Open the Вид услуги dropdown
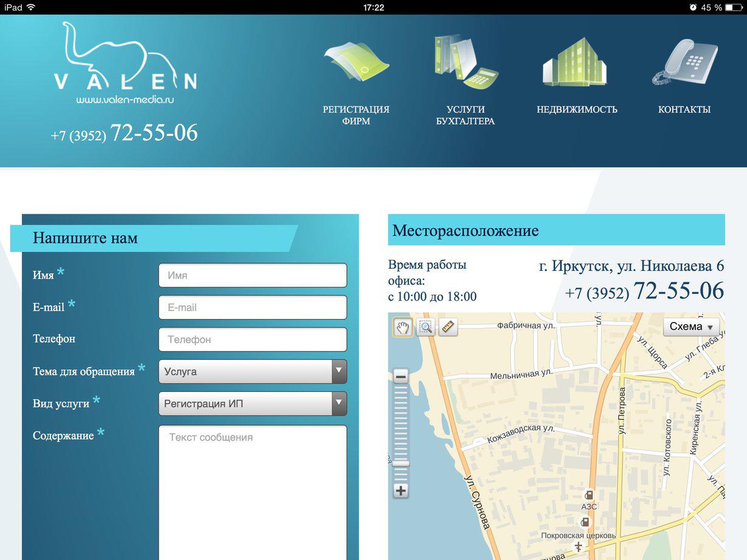747x560 pixels. (x=253, y=404)
